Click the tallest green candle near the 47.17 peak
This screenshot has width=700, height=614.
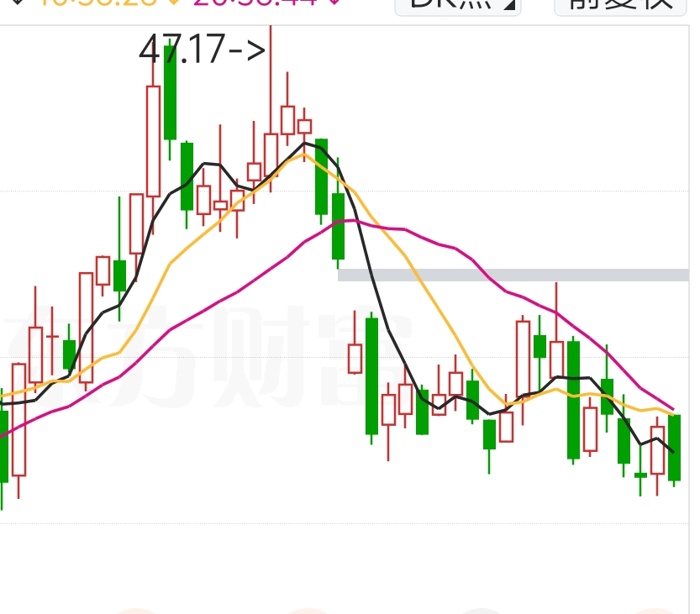[170, 92]
